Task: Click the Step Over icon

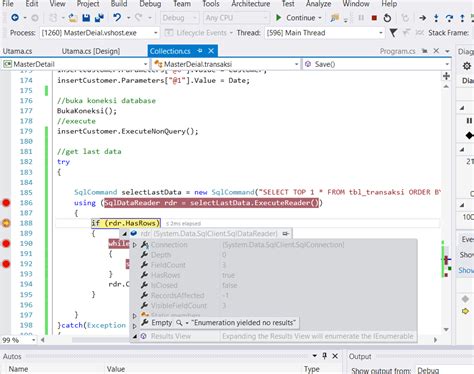Action: (x=449, y=18)
